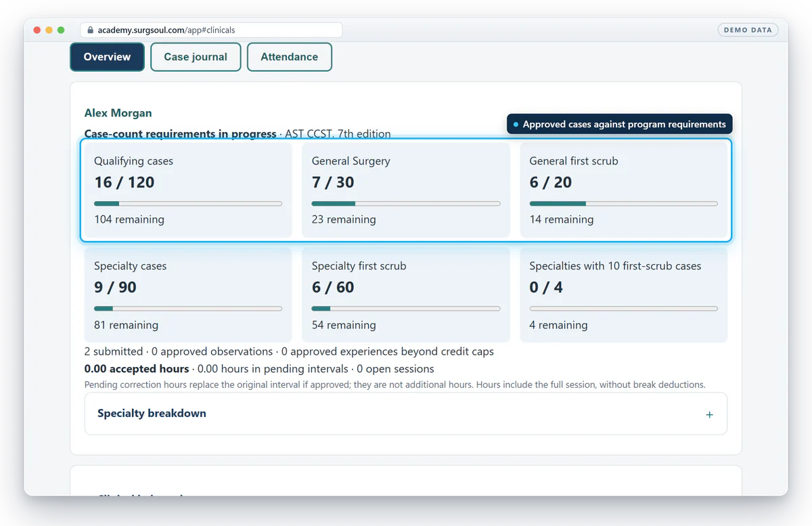812x526 pixels.
Task: Click the "54 remaining" text
Action: [344, 325]
